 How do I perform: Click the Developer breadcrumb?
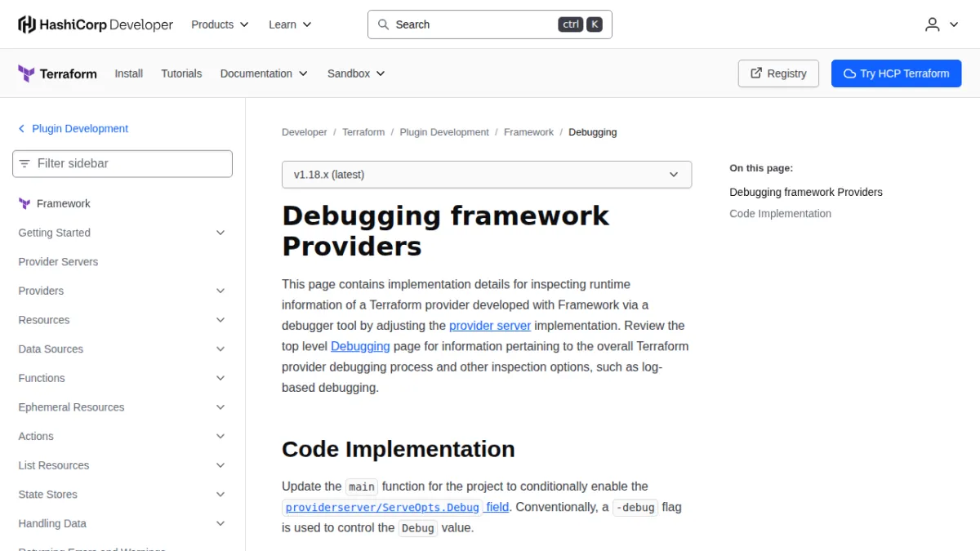305,132
